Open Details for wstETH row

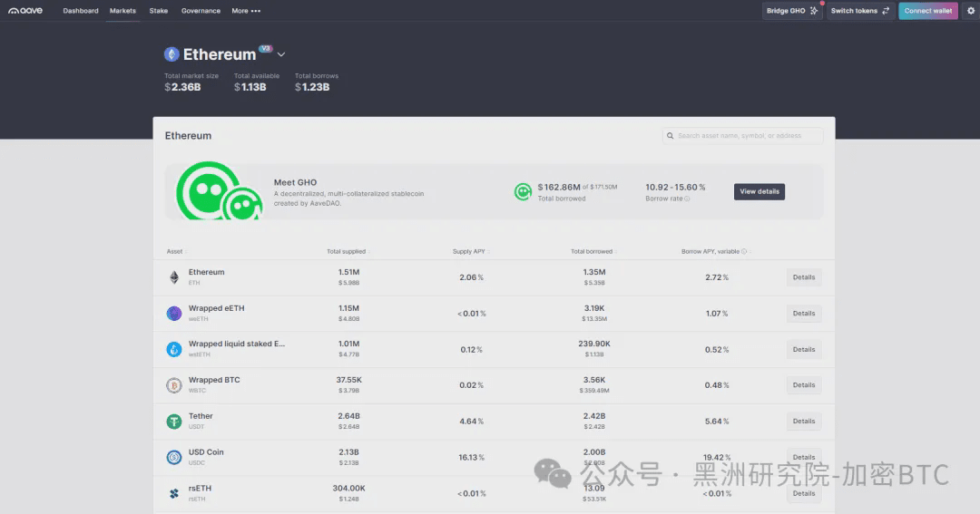(x=804, y=350)
